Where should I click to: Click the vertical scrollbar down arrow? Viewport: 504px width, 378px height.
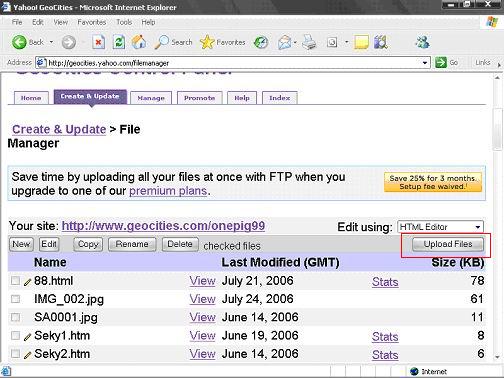[497, 357]
